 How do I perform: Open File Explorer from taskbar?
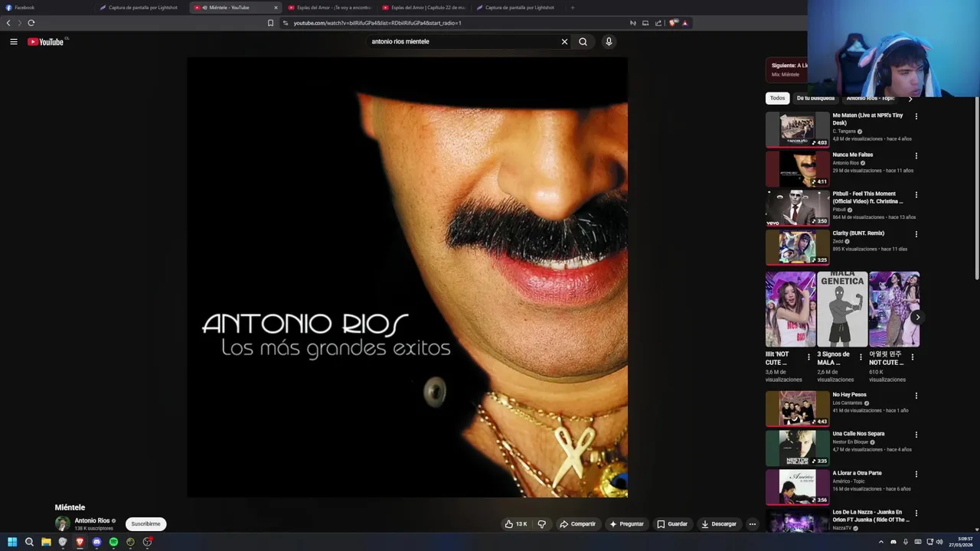(x=46, y=542)
